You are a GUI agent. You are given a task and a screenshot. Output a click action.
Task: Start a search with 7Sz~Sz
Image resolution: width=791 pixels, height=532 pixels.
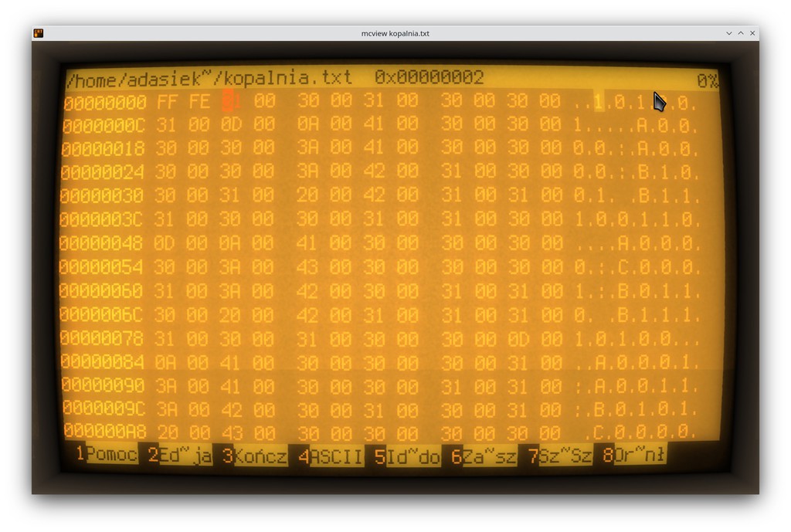pos(559,456)
